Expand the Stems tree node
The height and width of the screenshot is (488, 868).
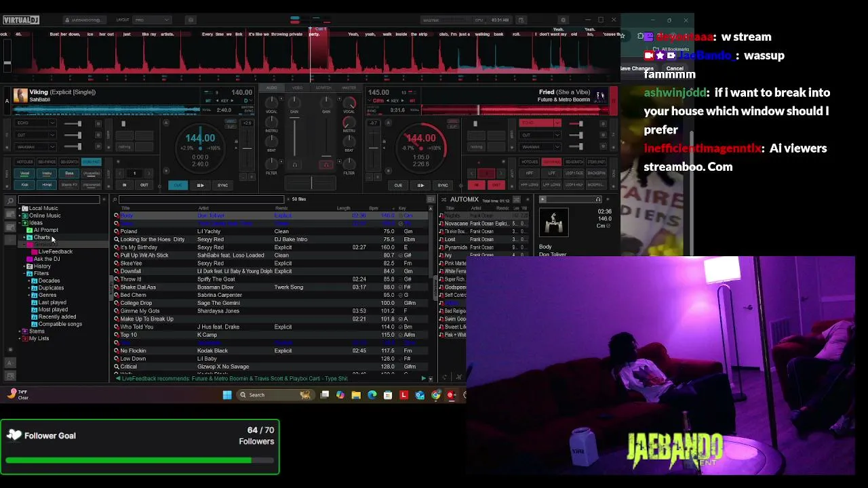click(20, 331)
